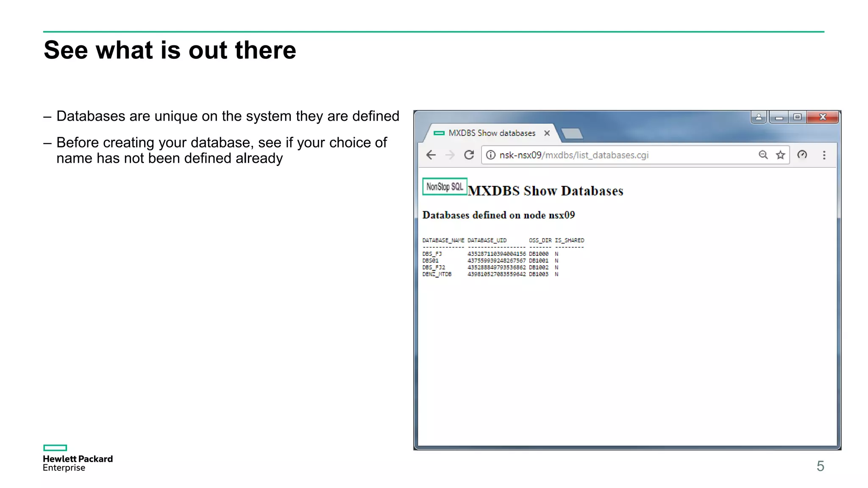The height and width of the screenshot is (488, 868).
Task: Click the browser forward arrow
Action: tap(450, 155)
